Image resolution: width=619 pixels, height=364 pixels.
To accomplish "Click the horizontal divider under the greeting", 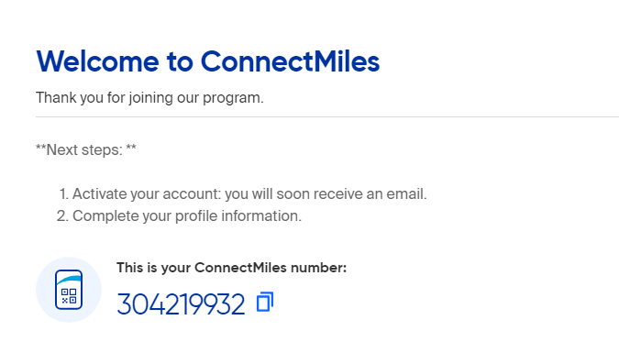I will click(327, 116).
